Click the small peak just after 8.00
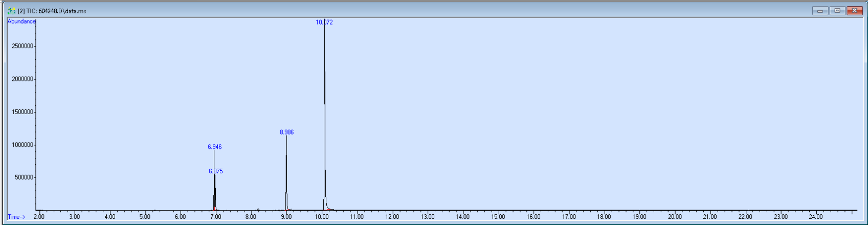Image resolution: width=868 pixels, height=225 pixels. [258, 209]
